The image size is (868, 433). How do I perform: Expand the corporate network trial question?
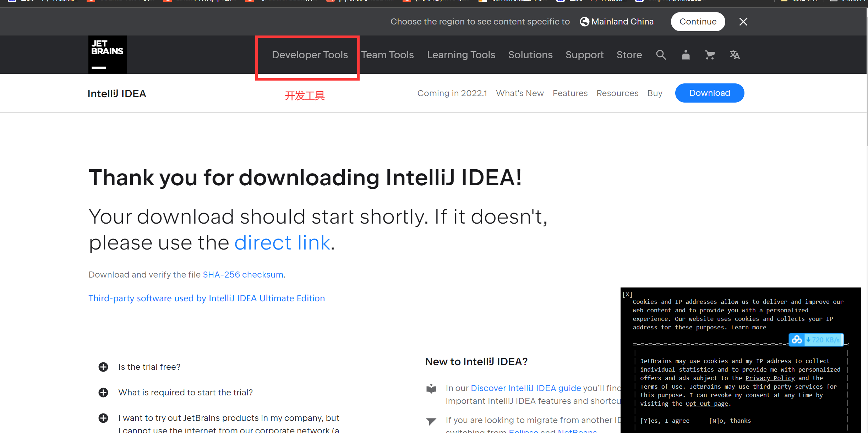[103, 418]
